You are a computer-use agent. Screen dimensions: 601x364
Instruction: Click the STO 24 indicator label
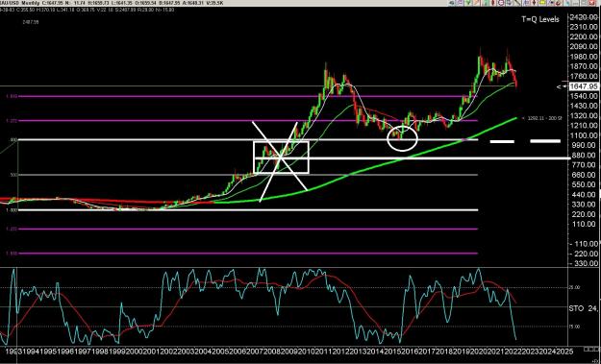tap(584, 308)
